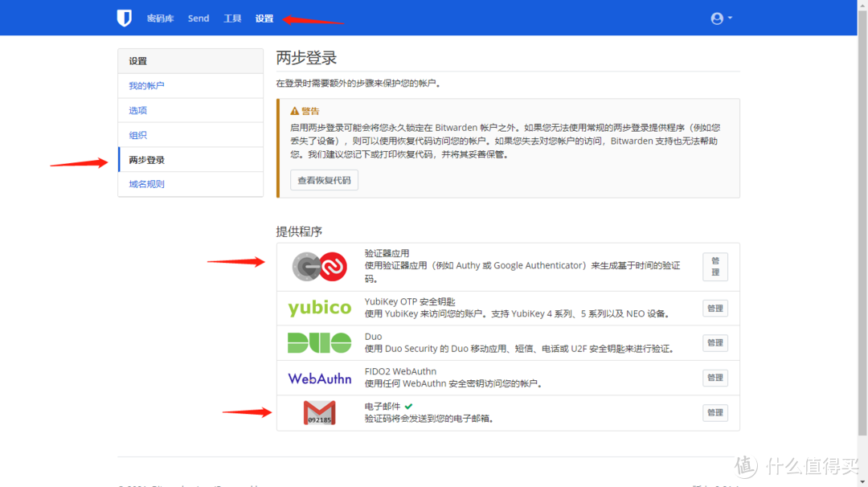Viewport: 868px width, 487px height.
Task: Click the Duo logo
Action: pos(319,343)
